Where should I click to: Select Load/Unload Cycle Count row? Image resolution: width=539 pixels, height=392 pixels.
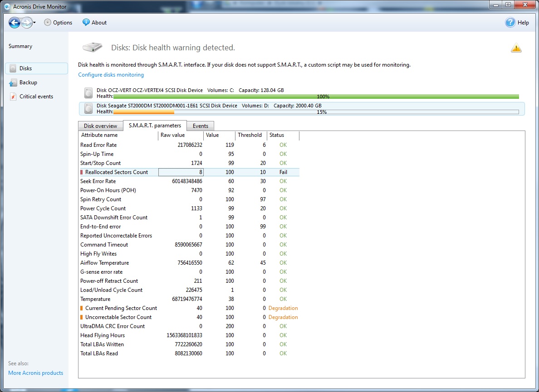coord(189,290)
